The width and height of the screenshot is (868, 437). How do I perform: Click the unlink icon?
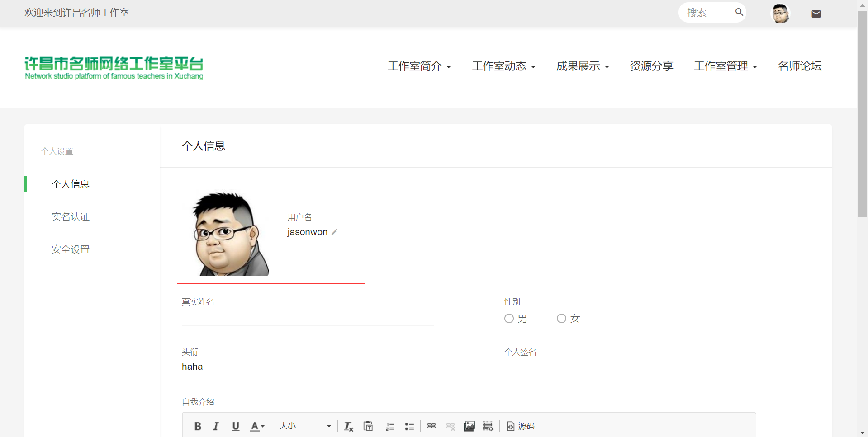click(x=451, y=426)
